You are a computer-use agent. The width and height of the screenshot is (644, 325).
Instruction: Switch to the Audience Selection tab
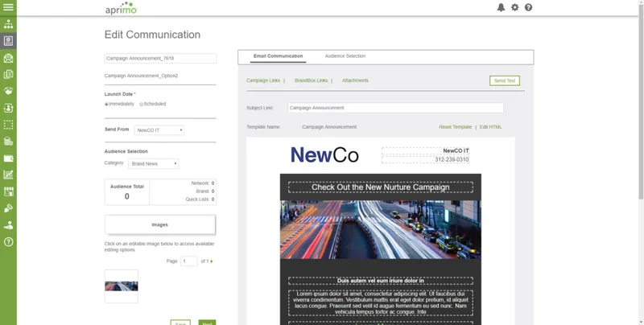345,56
